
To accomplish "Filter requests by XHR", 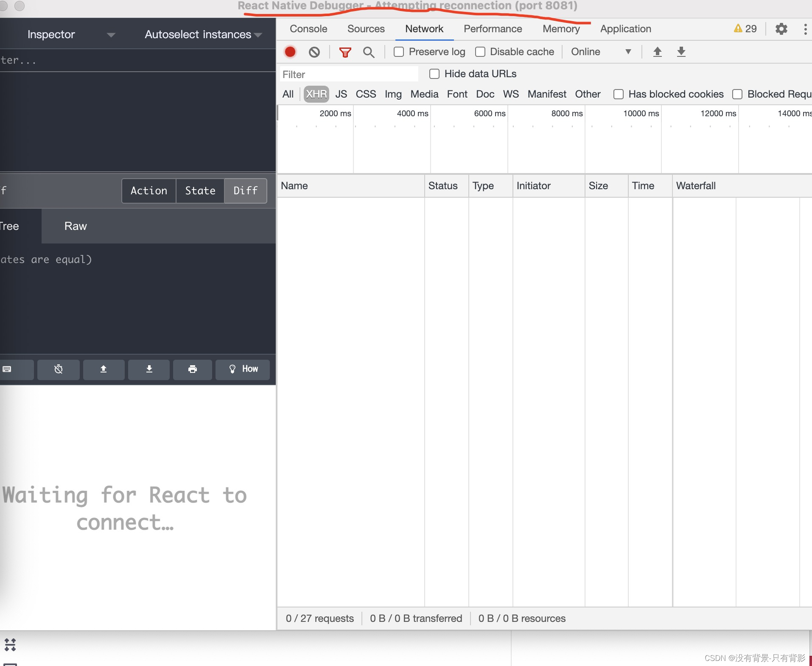I will pyautogui.click(x=316, y=94).
